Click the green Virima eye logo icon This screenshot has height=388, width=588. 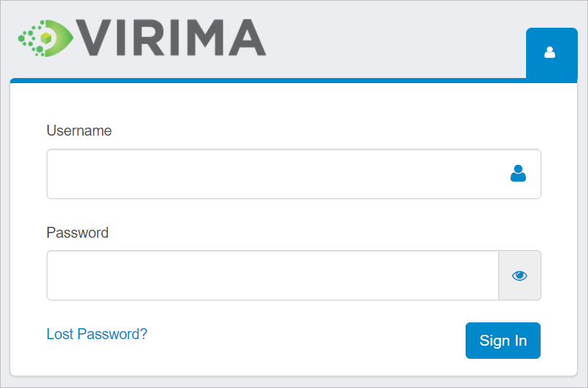click(x=45, y=37)
